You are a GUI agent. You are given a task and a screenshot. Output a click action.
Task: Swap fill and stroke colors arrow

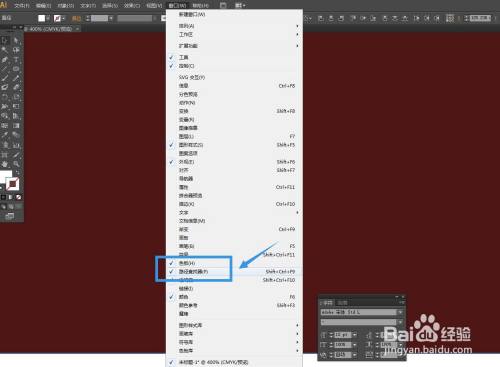point(17,173)
